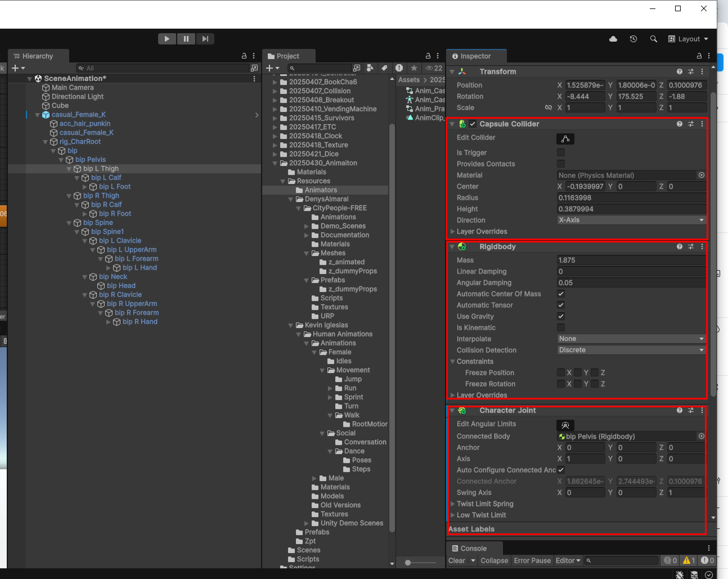
Task: Click the Clear button in Console
Action: (x=457, y=560)
